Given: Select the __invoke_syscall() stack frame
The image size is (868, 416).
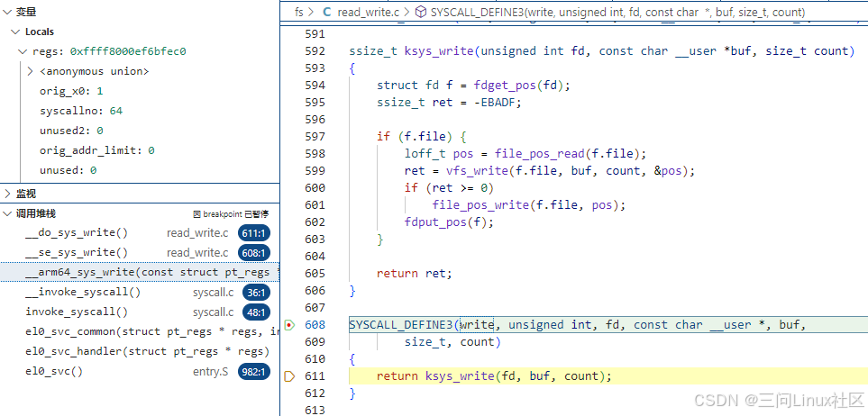Looking at the screenshot, I should click(140, 292).
